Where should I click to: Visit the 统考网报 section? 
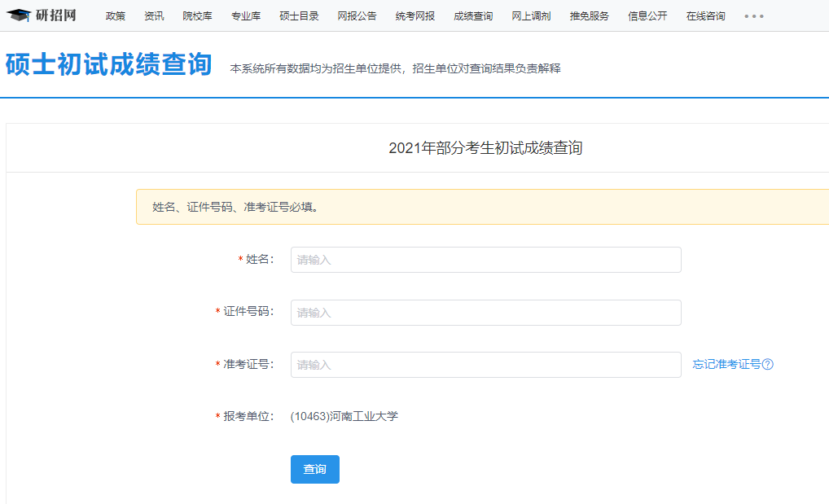pos(412,15)
